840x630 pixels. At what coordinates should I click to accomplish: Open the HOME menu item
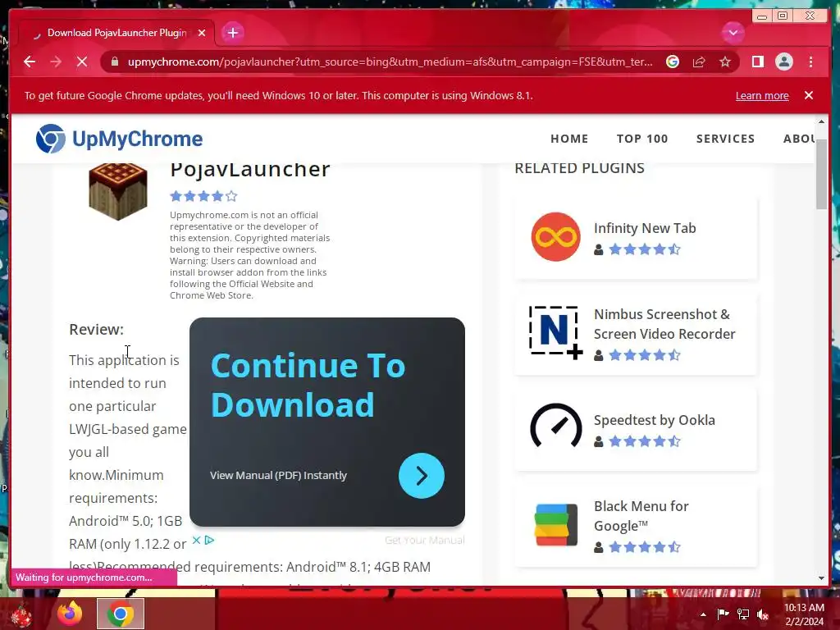(x=569, y=139)
